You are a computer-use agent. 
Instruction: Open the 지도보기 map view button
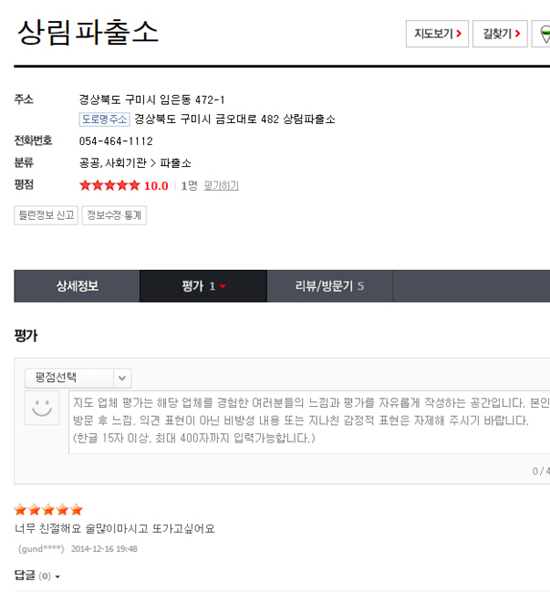pyautogui.click(x=437, y=34)
